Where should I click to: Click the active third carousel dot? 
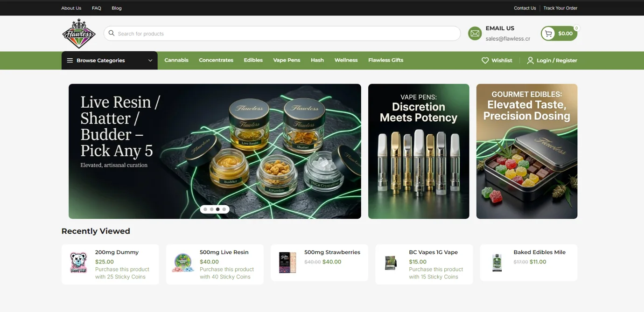coord(218,209)
